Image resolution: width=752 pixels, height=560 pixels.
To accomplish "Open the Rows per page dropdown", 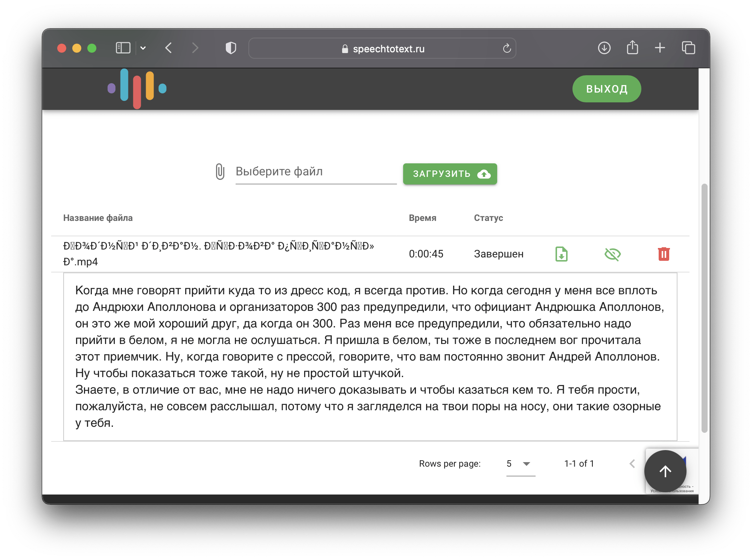I will 521,464.
